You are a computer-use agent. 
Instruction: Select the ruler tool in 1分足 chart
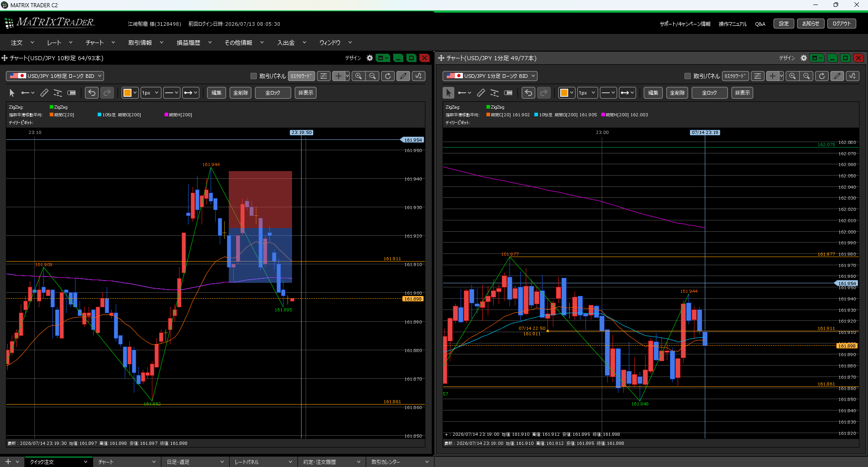[x=481, y=93]
